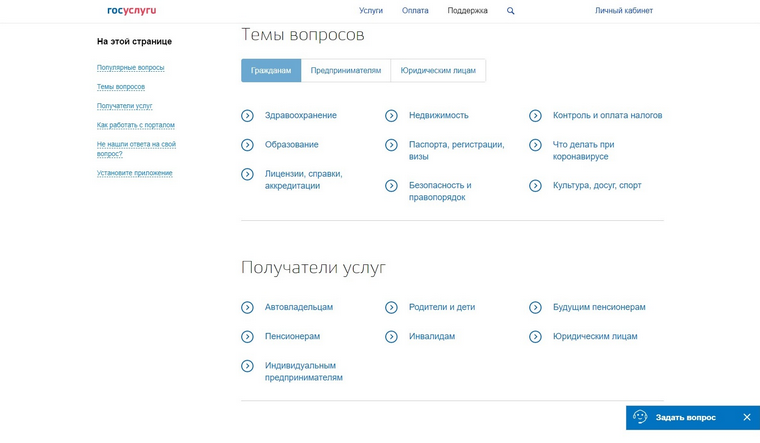
Task: Click the arrow icon beside Образование
Action: click(247, 144)
